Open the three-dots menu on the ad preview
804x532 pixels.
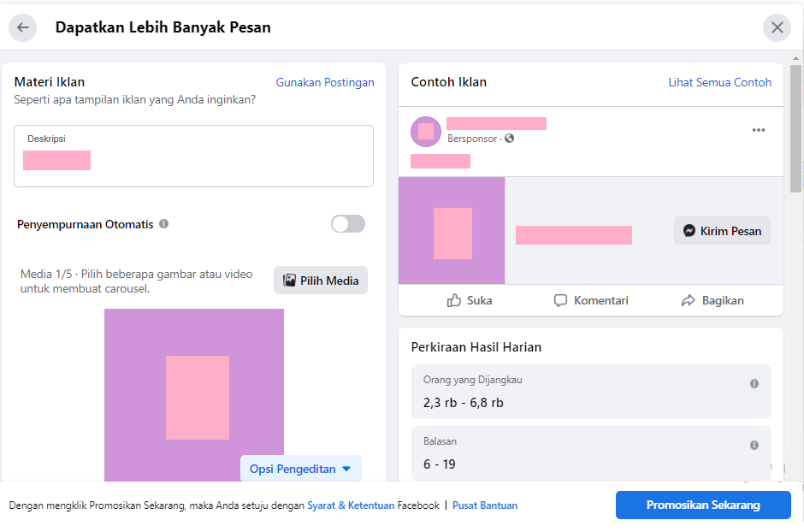tap(759, 130)
